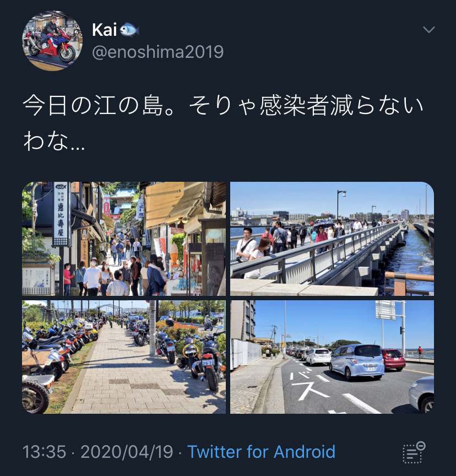
Task: Open the bridge pedestrians photo
Action: 332,239
